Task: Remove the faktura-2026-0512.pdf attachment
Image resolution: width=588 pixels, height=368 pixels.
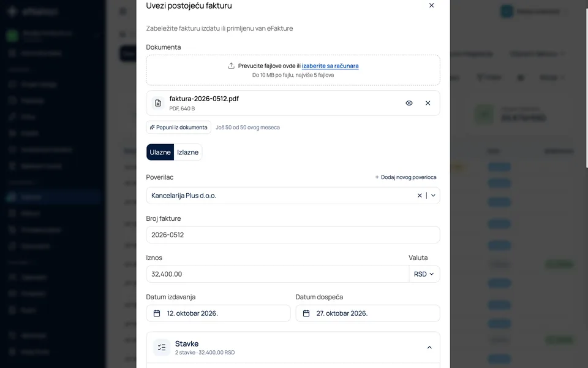Action: [428, 103]
